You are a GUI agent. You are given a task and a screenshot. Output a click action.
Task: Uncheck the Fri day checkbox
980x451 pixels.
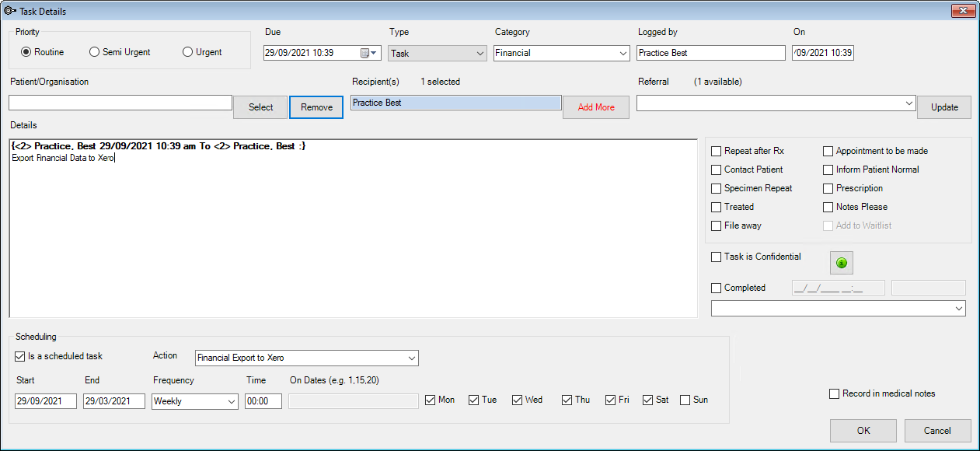[611, 400]
